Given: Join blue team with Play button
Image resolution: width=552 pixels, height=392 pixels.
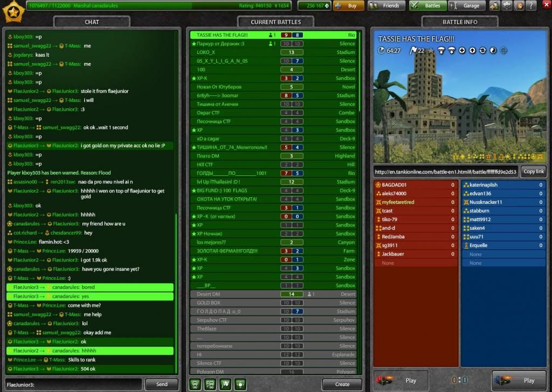Looking at the screenshot, I should tap(519, 380).
